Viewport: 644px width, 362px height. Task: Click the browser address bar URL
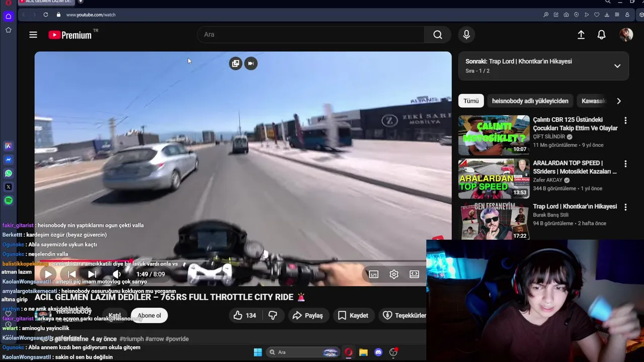coord(91,15)
